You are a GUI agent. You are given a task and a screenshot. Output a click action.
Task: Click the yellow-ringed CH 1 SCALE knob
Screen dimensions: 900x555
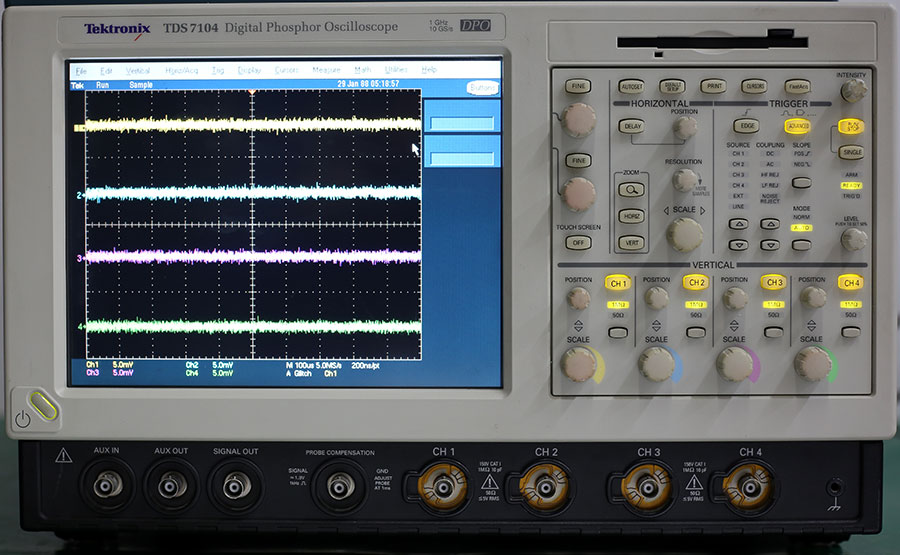tap(579, 364)
